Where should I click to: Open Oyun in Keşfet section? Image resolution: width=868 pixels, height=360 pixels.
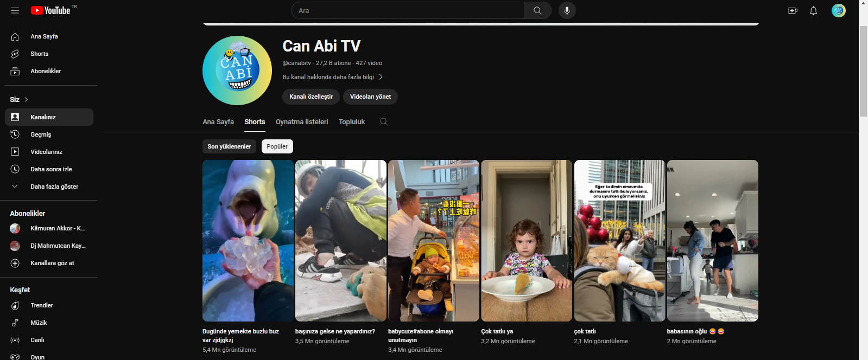click(x=49, y=357)
